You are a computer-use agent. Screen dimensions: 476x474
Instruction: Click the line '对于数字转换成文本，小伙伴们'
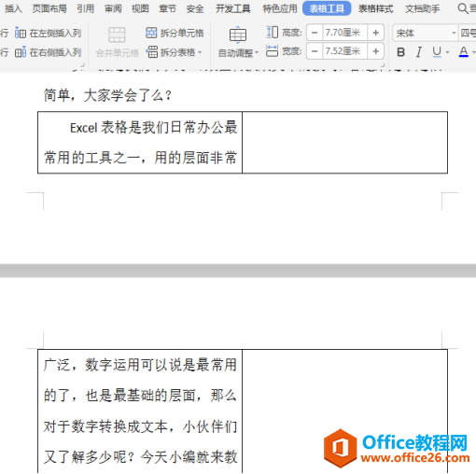[140, 426]
